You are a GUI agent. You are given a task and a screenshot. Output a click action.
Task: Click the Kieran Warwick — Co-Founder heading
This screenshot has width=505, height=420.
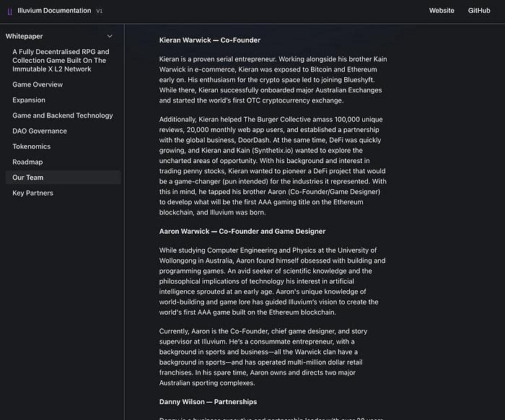210,40
